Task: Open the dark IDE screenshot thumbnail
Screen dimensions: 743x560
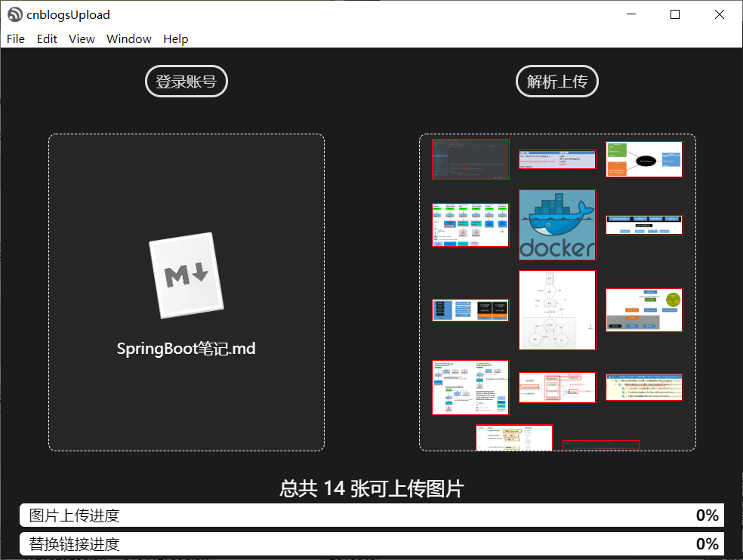Action: [x=470, y=159]
